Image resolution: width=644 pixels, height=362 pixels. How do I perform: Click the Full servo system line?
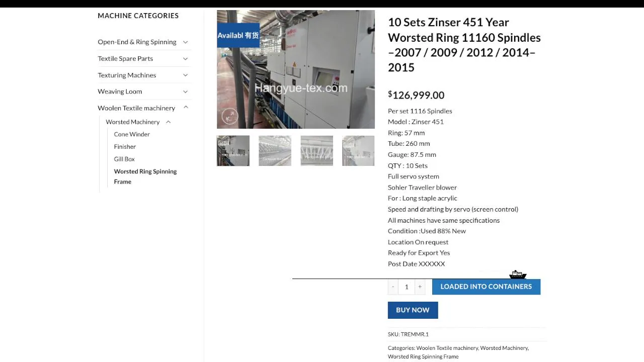[413, 176]
